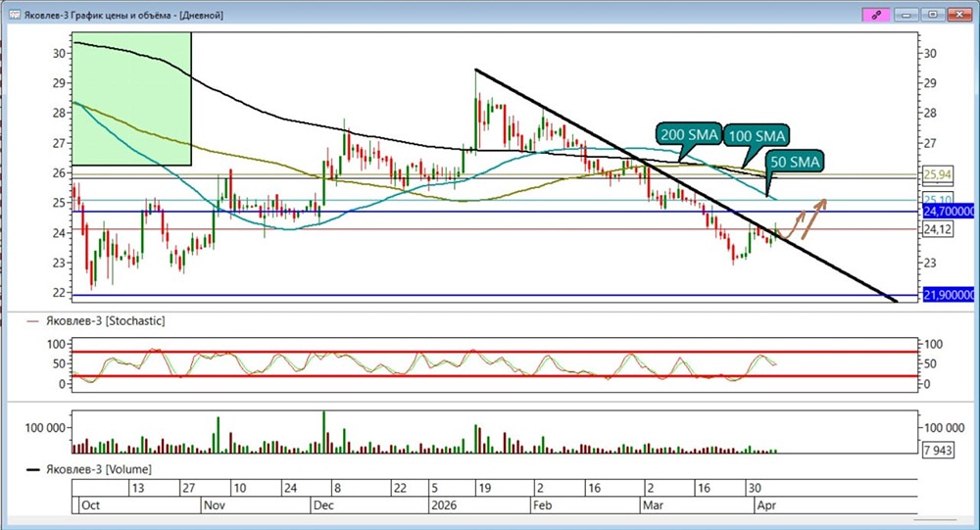Select the '50 SMA' callout label

tap(794, 162)
